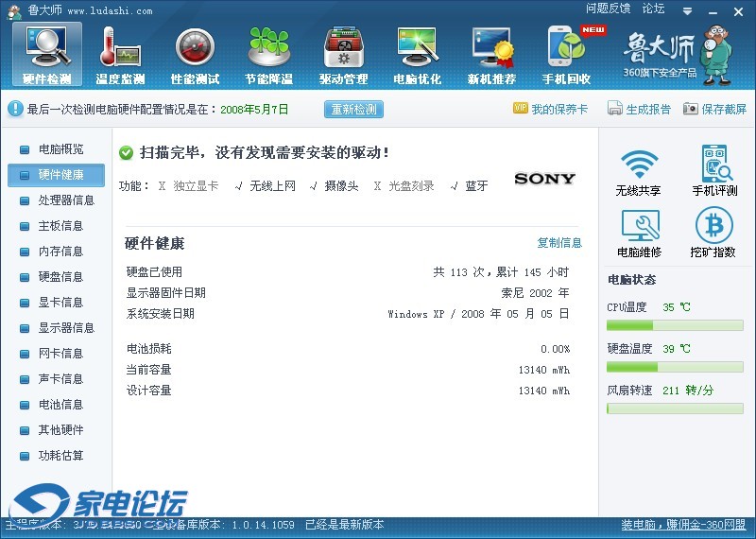Open 手机回收 phone recycling
The image size is (756, 539).
566,55
